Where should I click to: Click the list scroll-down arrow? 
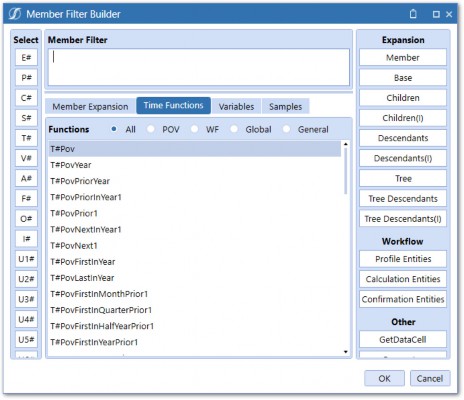coord(346,352)
